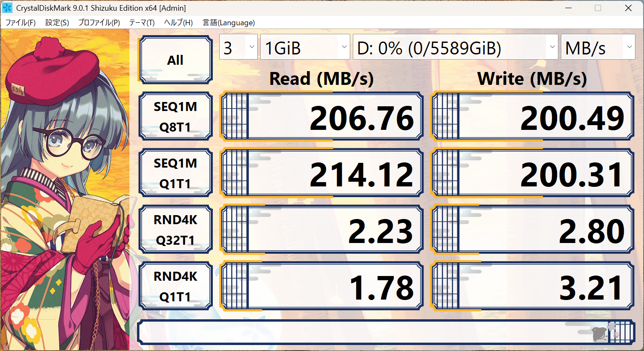This screenshot has width=644, height=351.
Task: Click the comment field at the bottom
Action: (386, 332)
